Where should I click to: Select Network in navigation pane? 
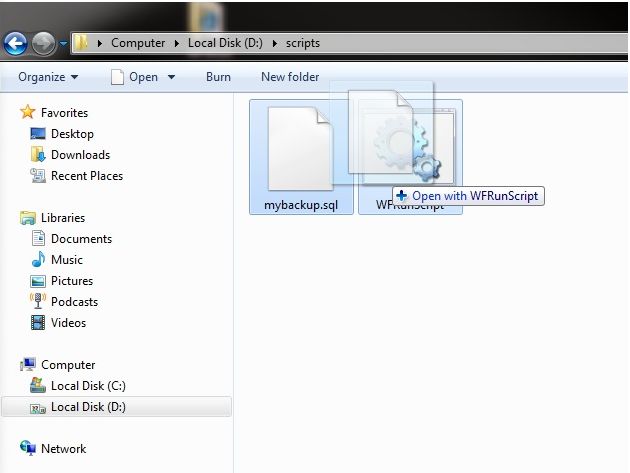pyautogui.click(x=63, y=448)
